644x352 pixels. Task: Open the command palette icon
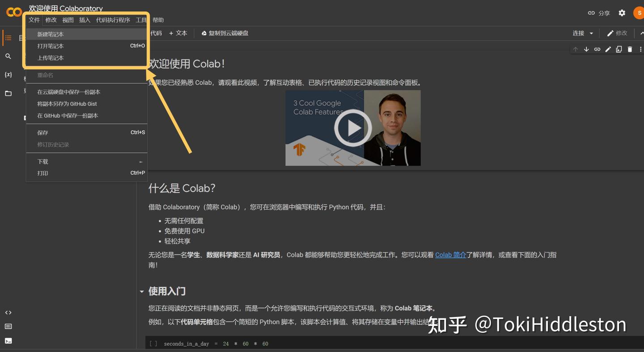tap(8, 327)
